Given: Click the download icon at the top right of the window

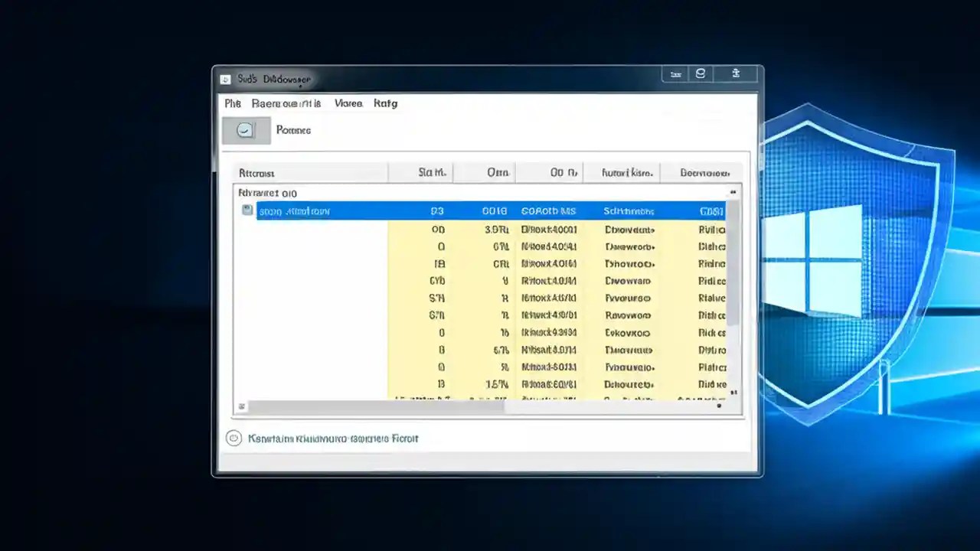Looking at the screenshot, I should coord(735,73).
